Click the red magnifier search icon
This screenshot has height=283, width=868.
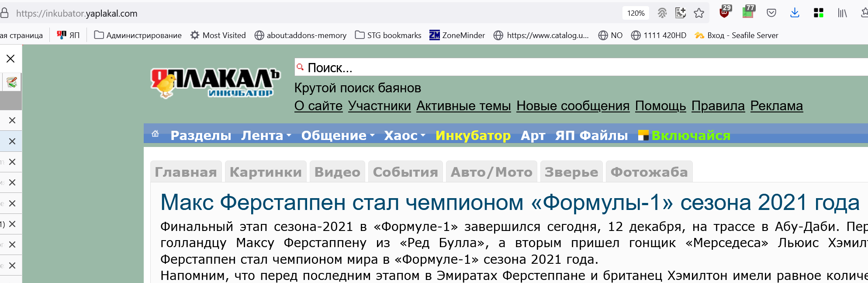pos(300,67)
